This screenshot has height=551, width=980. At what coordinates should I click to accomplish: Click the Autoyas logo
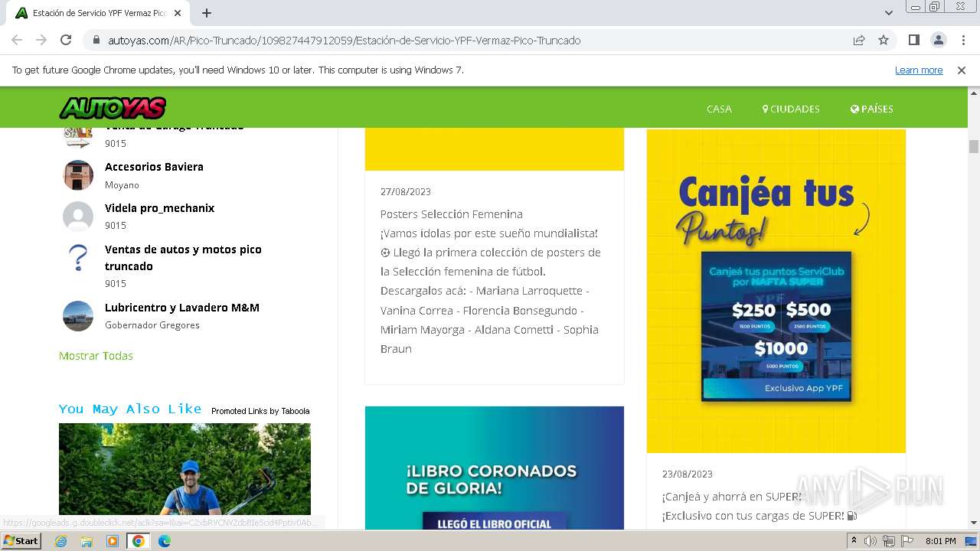(113, 108)
